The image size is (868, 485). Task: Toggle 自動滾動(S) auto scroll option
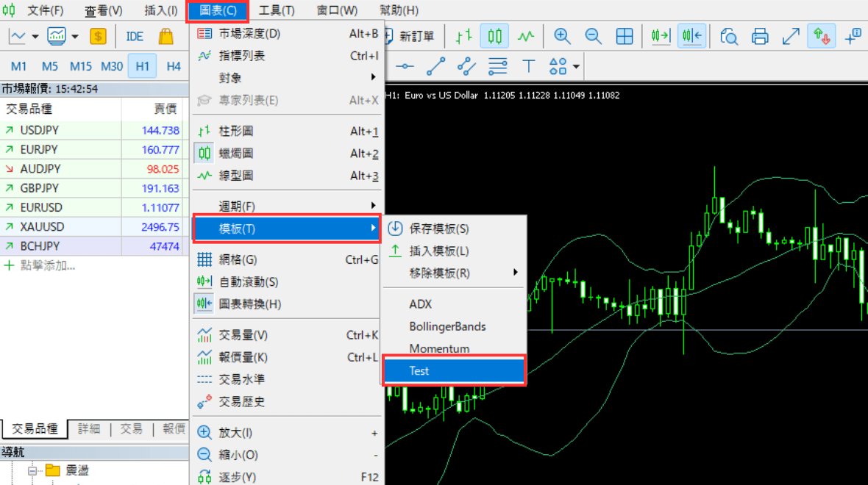tap(249, 282)
